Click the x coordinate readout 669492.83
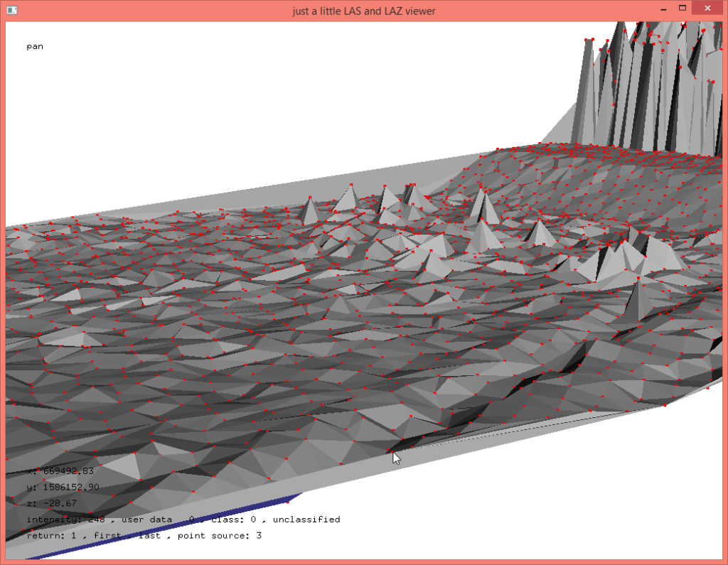This screenshot has width=728, height=565. [x=60, y=470]
